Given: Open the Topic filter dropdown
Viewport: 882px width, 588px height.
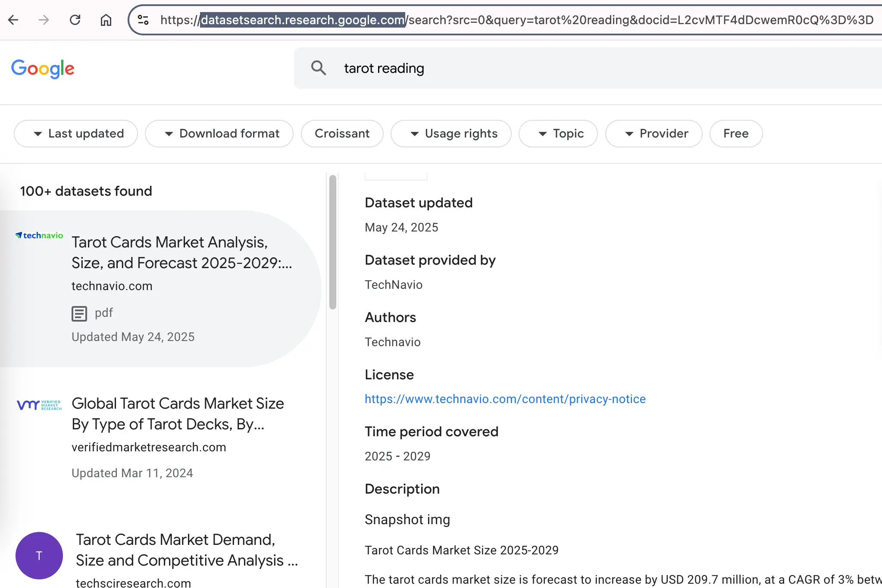Looking at the screenshot, I should coord(558,134).
